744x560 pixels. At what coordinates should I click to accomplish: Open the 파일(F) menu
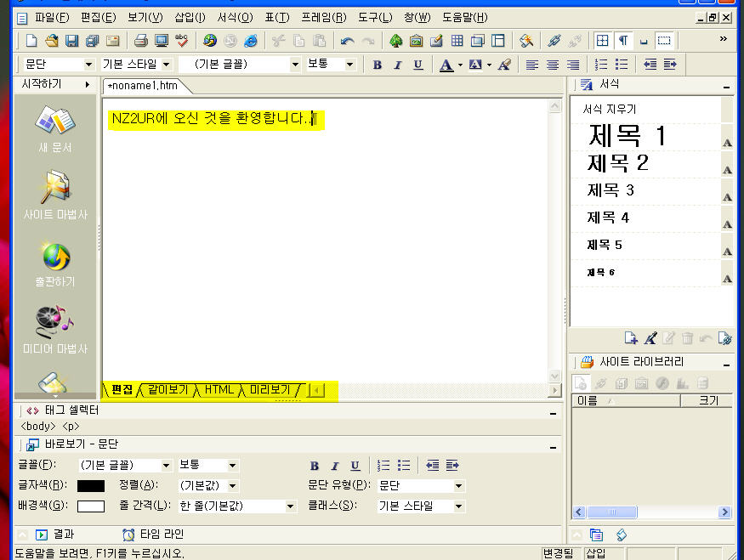pyautogui.click(x=52, y=18)
